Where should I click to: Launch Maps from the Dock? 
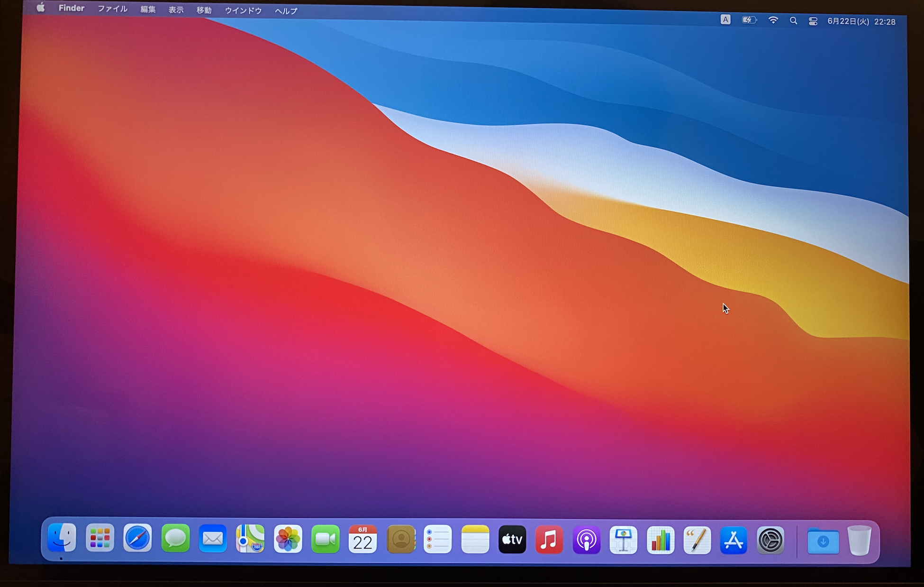250,539
